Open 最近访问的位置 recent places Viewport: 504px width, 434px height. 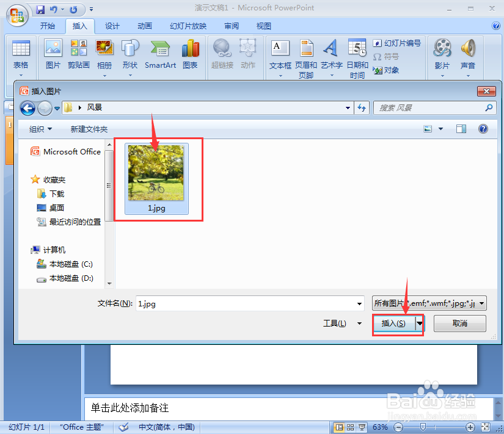[x=69, y=222]
